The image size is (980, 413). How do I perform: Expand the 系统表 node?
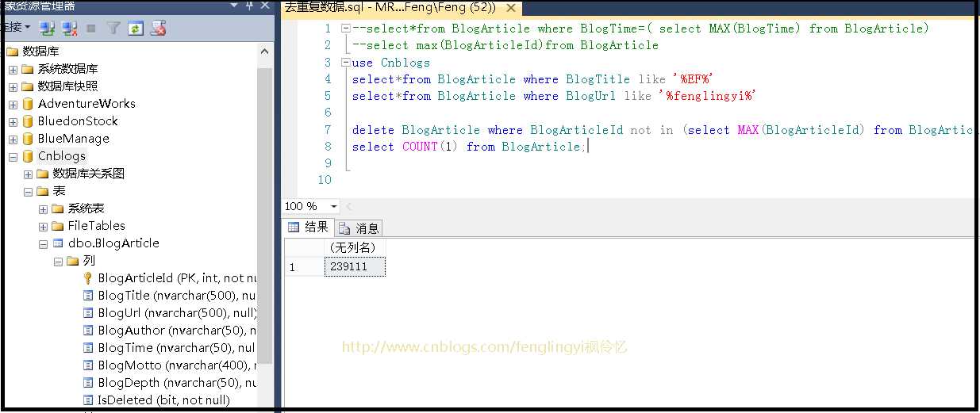coord(43,209)
